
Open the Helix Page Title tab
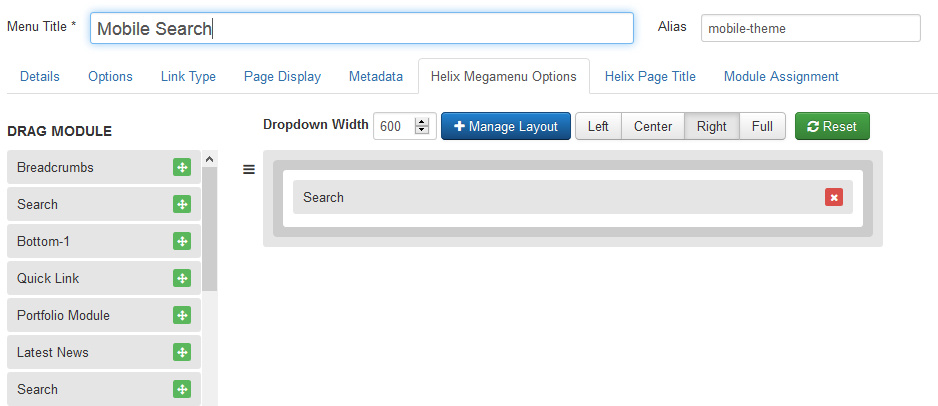pos(650,77)
